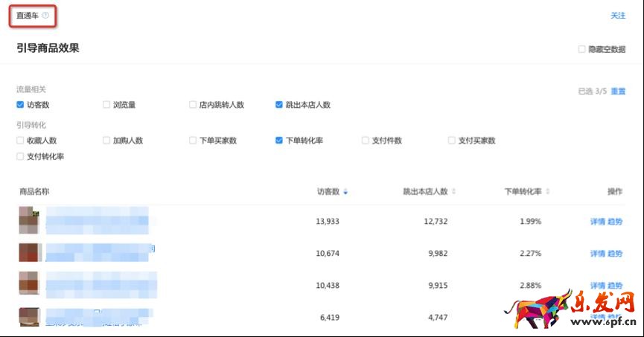Open 趋势 for the 10,674 visitors row
The height and width of the screenshot is (337, 644).
pyautogui.click(x=615, y=254)
